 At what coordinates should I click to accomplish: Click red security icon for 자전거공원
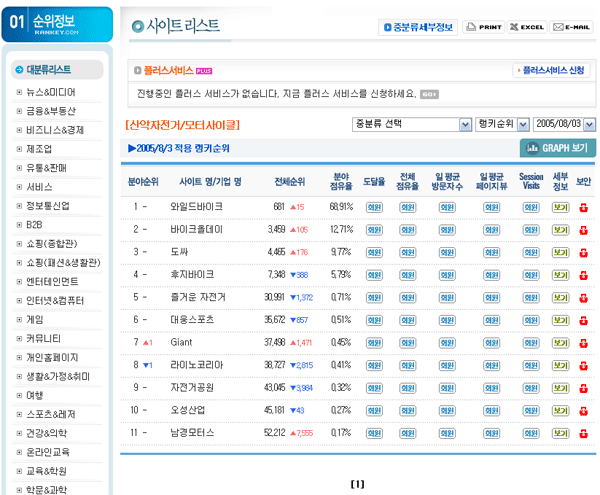click(x=583, y=388)
